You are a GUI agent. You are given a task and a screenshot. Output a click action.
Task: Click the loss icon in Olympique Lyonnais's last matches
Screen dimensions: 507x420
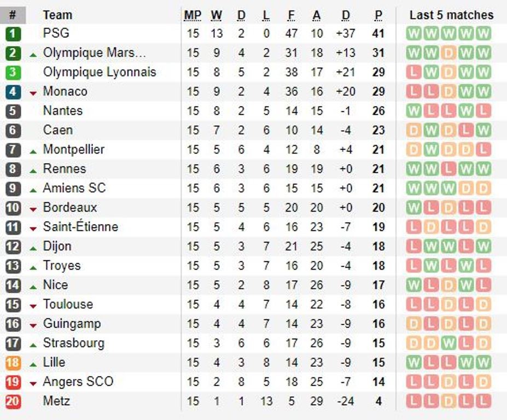pyautogui.click(x=414, y=72)
